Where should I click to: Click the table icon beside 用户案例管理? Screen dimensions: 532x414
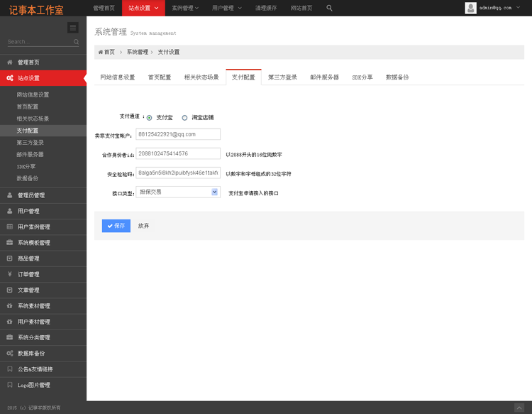[10, 227]
